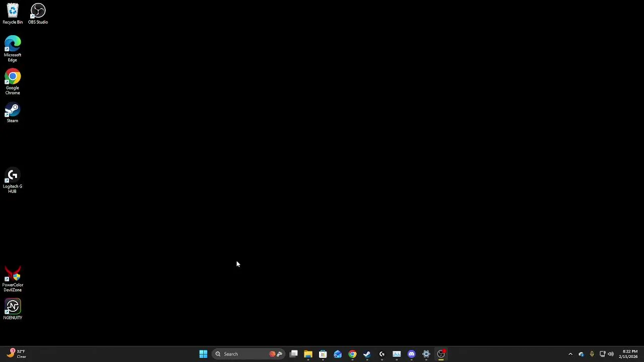Open the volume speaker tray icon

click(x=611, y=354)
